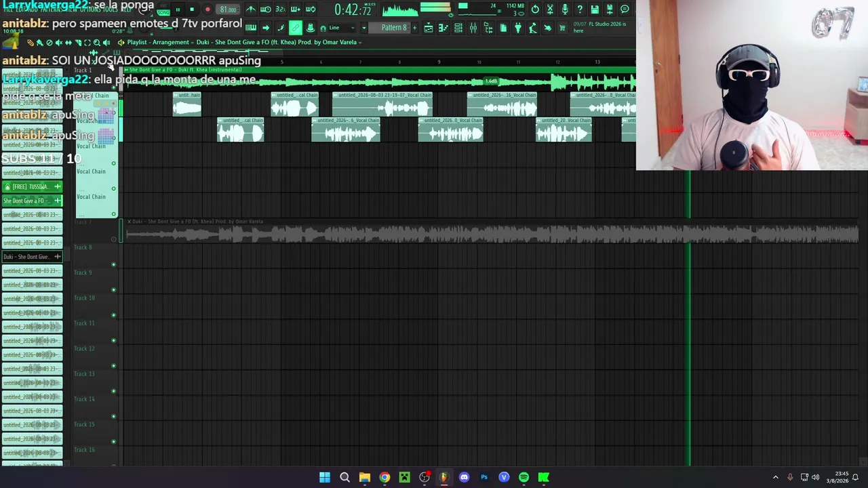Open the Plugin picker plug icon
Viewport: 868px width, 488px height.
(518, 28)
